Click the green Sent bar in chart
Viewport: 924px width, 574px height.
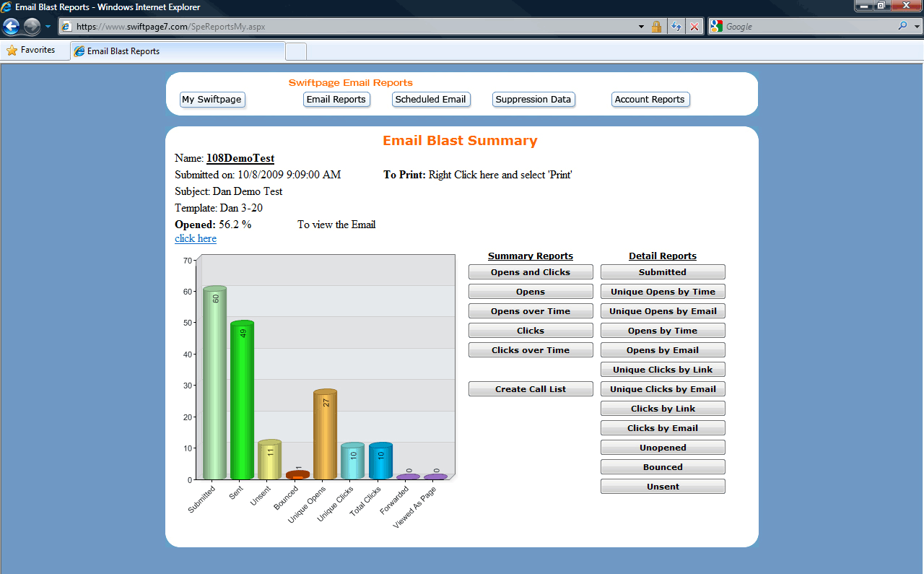pos(242,401)
